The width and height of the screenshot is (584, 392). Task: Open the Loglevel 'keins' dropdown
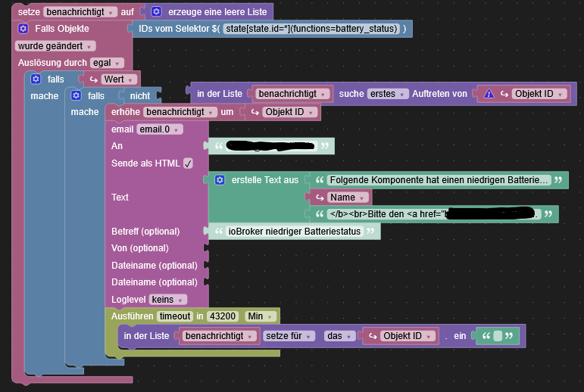point(168,300)
